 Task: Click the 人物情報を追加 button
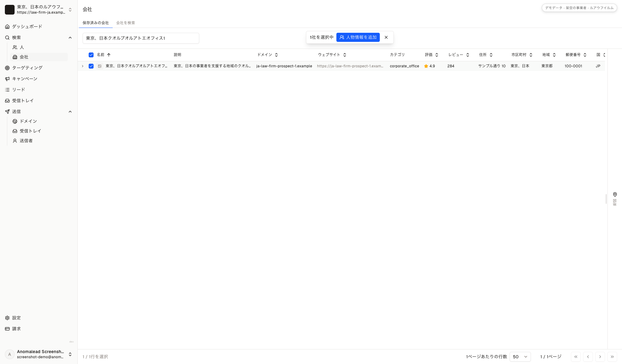tap(358, 37)
